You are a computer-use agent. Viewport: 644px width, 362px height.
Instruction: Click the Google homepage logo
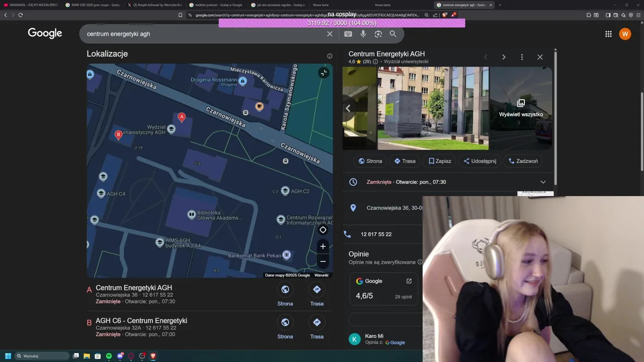(45, 33)
